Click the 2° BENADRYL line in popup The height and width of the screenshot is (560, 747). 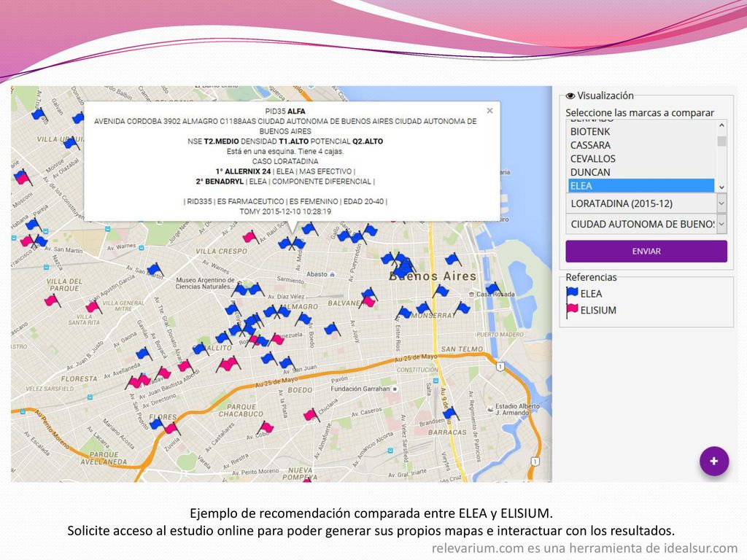pyautogui.click(x=285, y=182)
